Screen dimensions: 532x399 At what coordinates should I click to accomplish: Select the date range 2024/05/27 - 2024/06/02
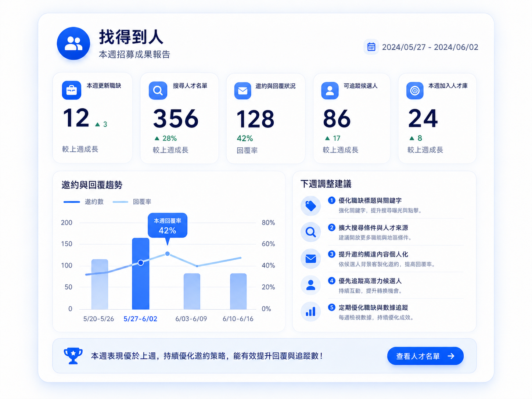430,47
